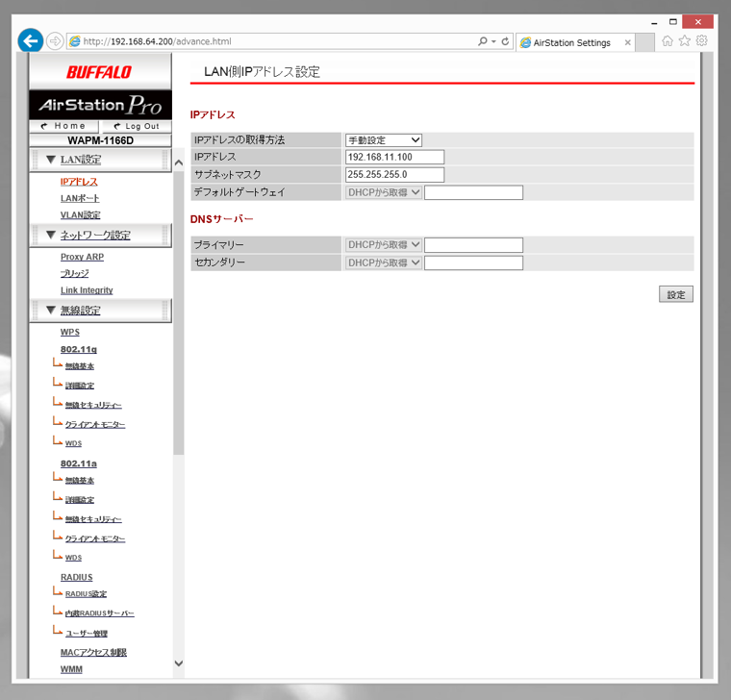Open the WMM link

pyautogui.click(x=71, y=669)
